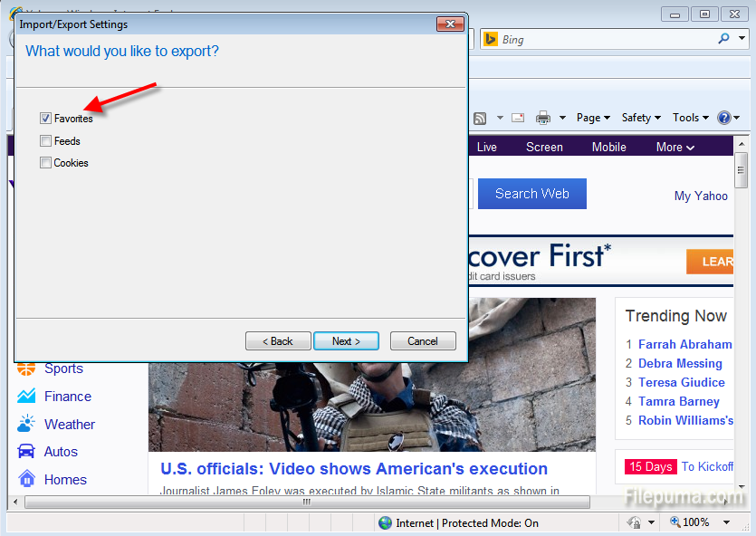
Task: Open the Page dropdown menu
Action: (593, 118)
